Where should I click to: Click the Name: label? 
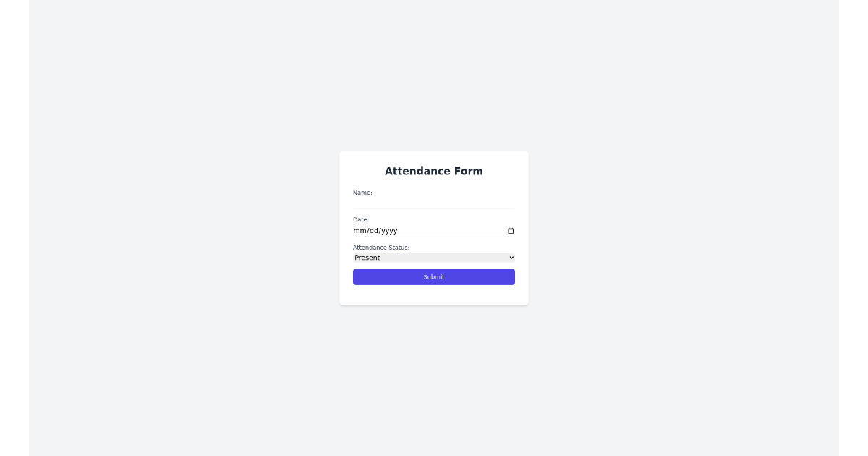tap(362, 193)
